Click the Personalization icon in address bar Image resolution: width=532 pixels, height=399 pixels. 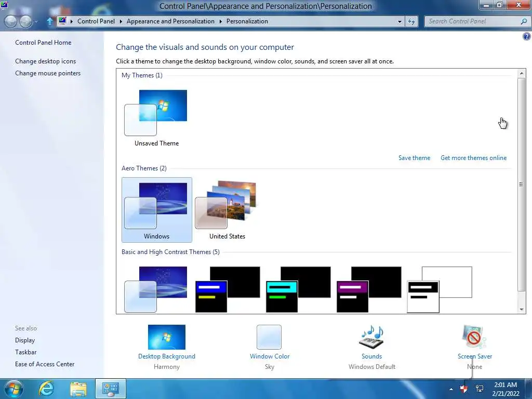pyautogui.click(x=62, y=21)
